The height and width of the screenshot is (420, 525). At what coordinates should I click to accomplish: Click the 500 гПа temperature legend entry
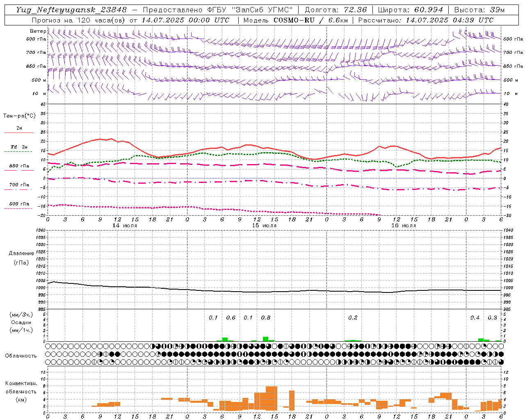[19, 205]
